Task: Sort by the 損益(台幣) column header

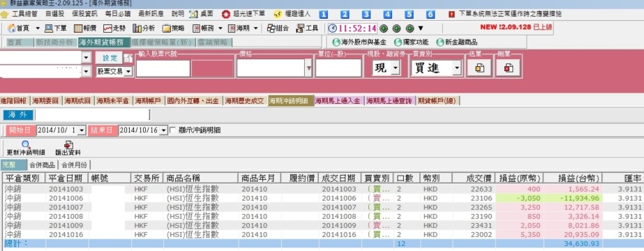Action: [x=573, y=178]
